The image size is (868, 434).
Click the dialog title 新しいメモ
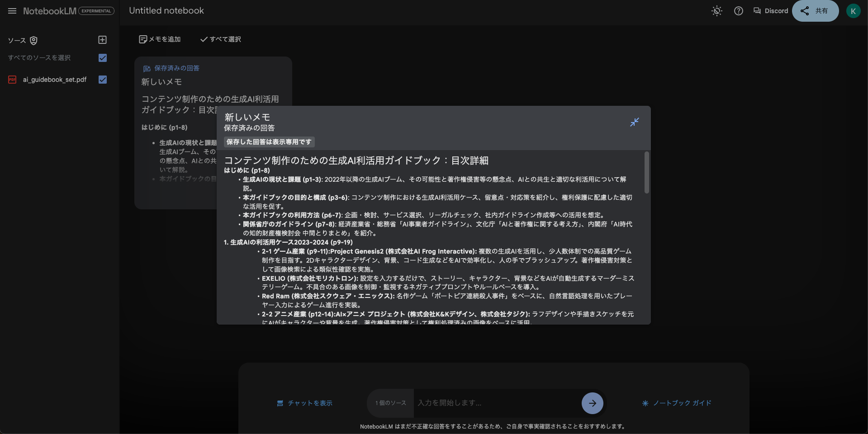coord(247,117)
